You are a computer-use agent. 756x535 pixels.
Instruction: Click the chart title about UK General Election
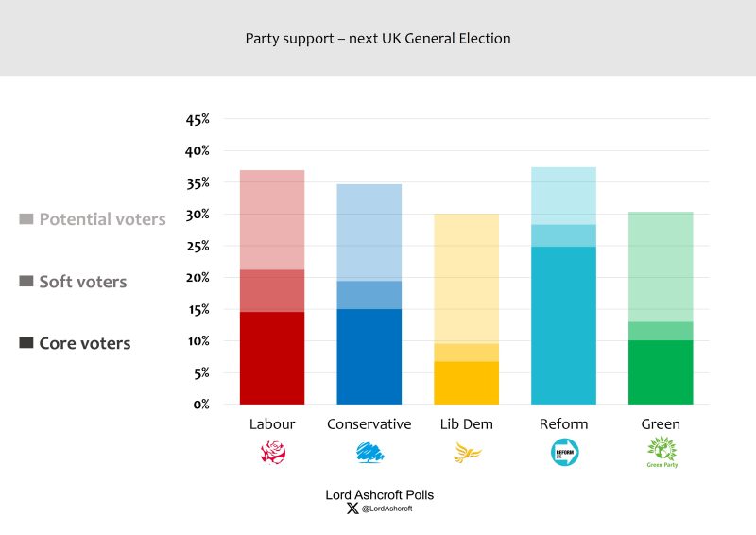coord(378,39)
